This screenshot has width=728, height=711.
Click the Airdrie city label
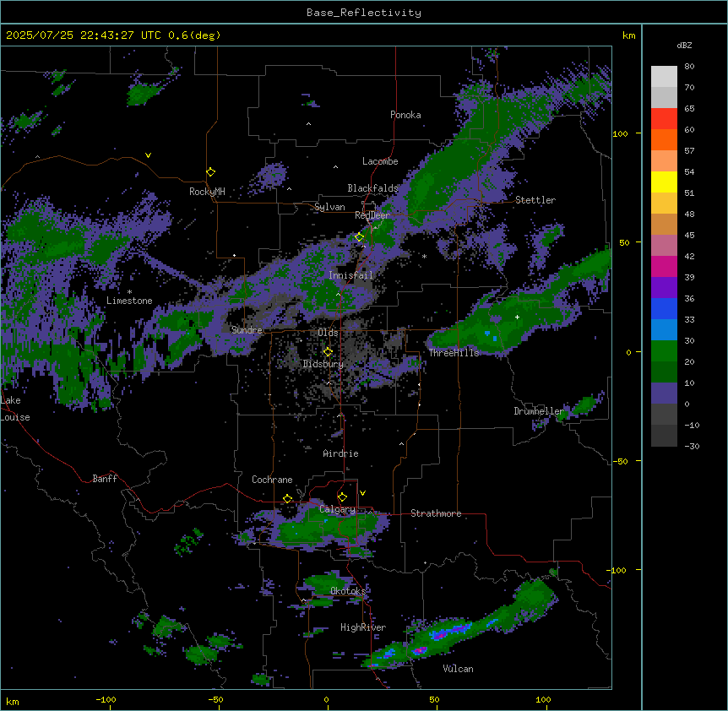[341, 453]
